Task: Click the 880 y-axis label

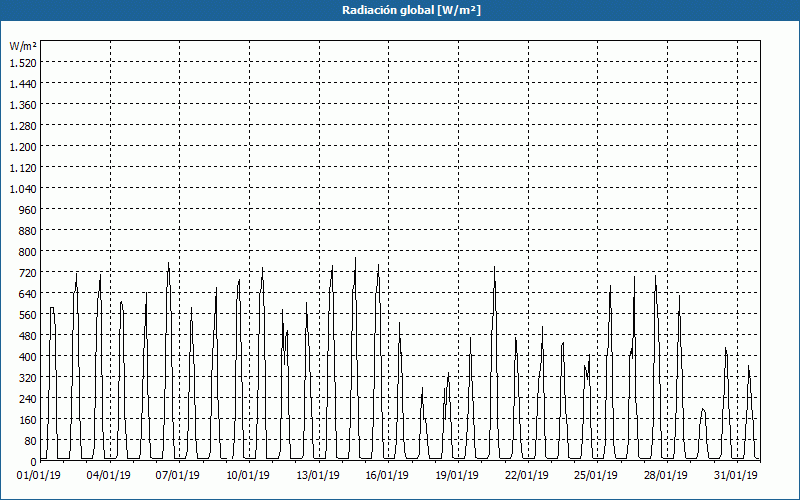Action: [x=29, y=231]
